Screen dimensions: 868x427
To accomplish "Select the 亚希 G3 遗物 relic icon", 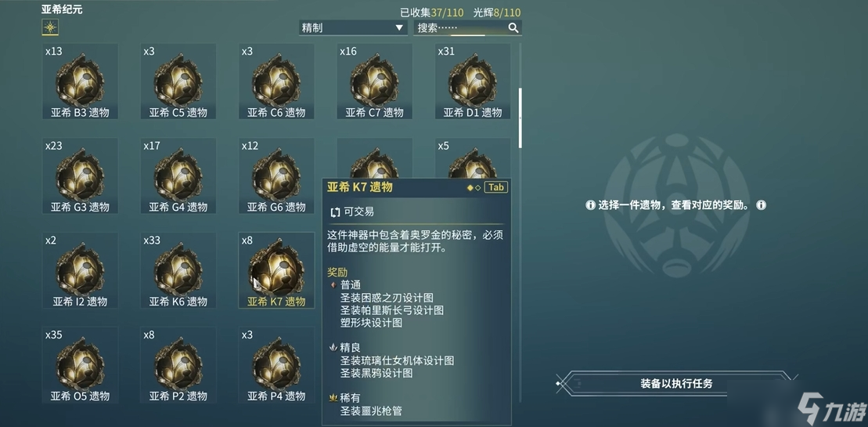I will [81, 176].
